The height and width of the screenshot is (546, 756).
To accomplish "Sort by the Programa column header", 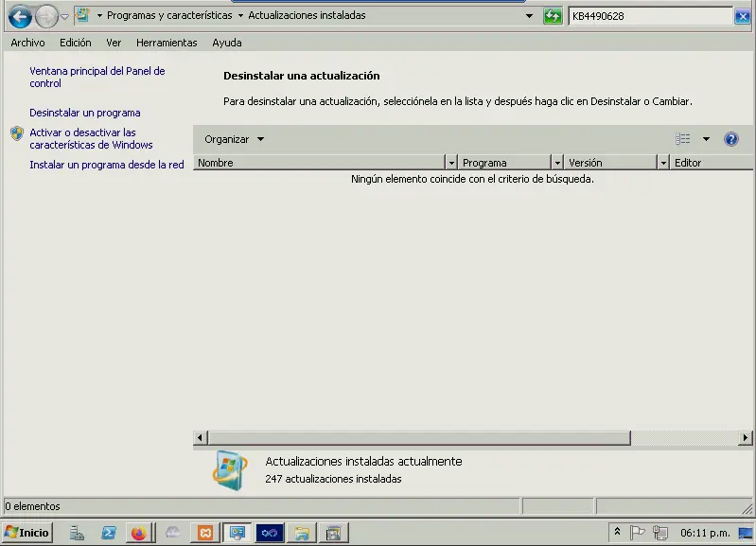I will click(503, 163).
